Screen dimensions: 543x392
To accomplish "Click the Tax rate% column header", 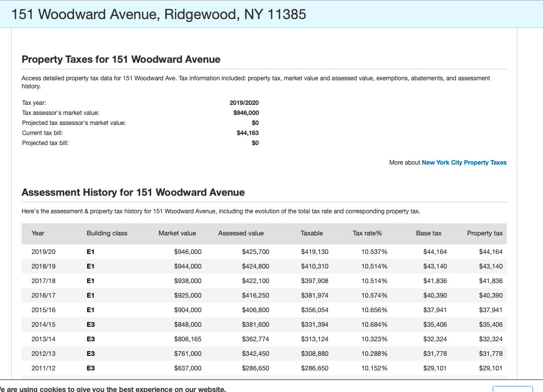I will 367,233.
